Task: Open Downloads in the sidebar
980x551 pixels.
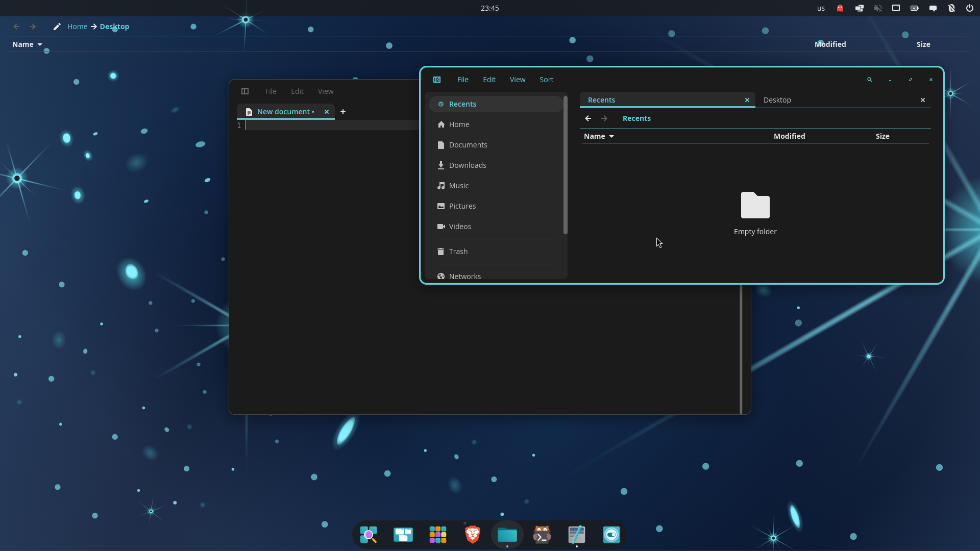Action: pos(496,165)
